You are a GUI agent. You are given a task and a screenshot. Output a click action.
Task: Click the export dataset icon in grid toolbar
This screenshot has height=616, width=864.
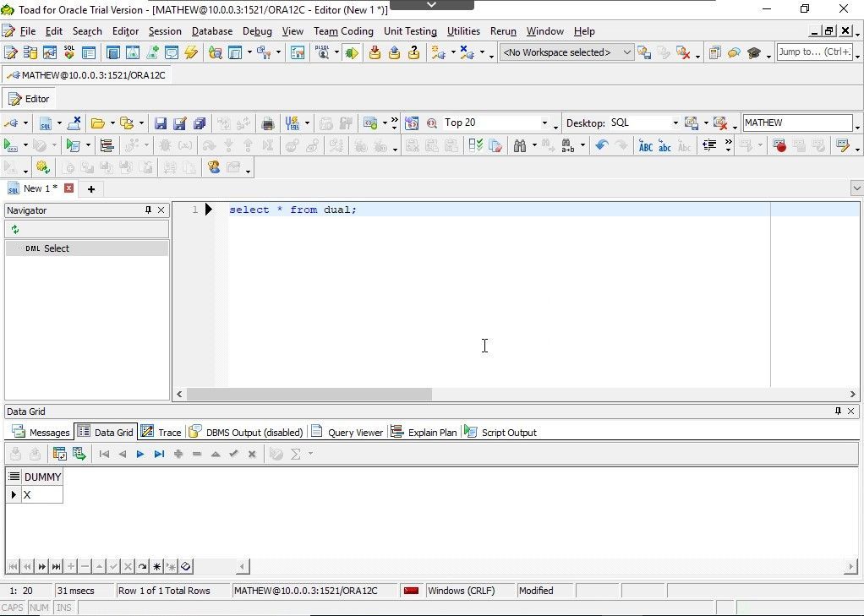pyautogui.click(x=79, y=454)
